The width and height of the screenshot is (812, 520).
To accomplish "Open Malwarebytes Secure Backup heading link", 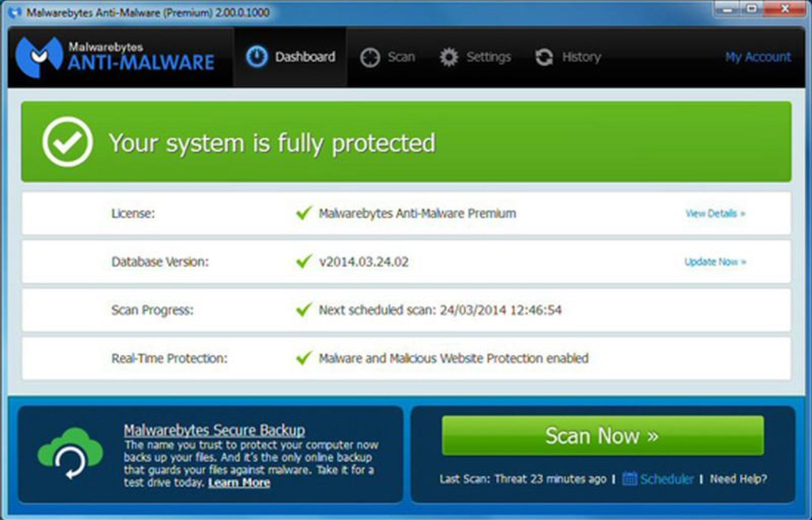I will (214, 431).
